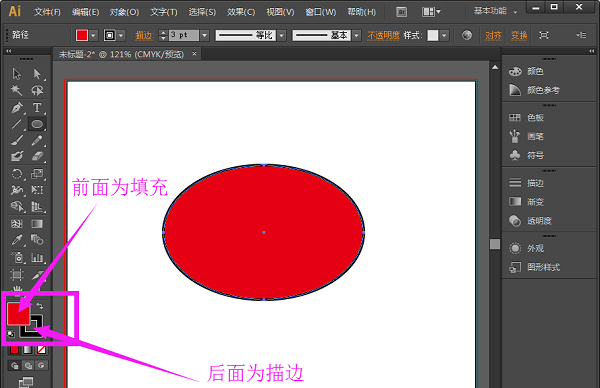Click the Recolor Artwork wheel icon
This screenshot has height=388, width=600.
click(466, 35)
